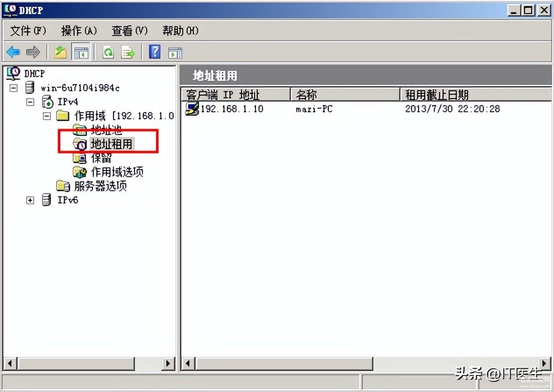Click the Refresh toolbar icon
The width and height of the screenshot is (554, 392).
[108, 53]
